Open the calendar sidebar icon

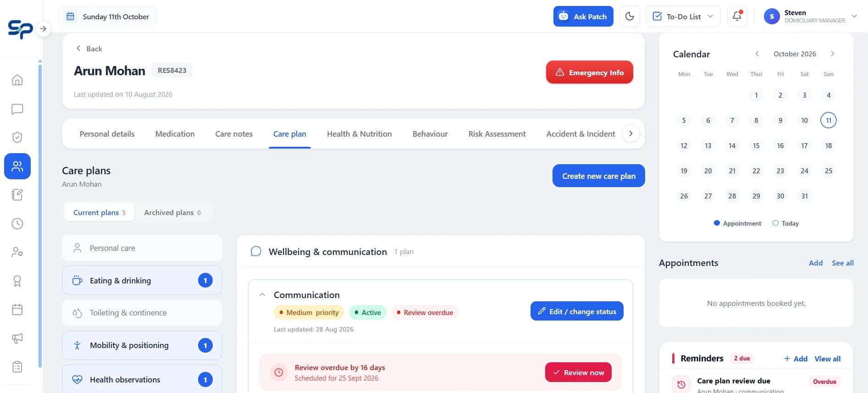pos(17,310)
